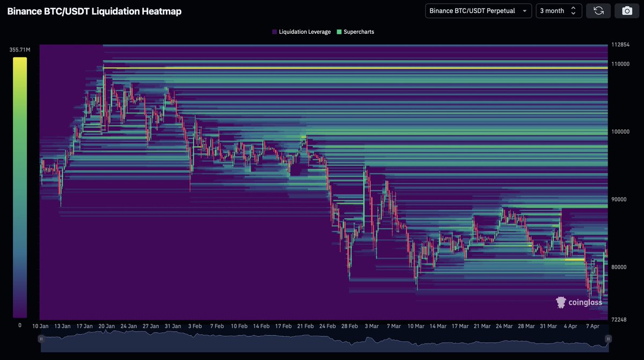Click the 355.71M scale maximum label
Screen dimensions: 644x360
pos(20,50)
